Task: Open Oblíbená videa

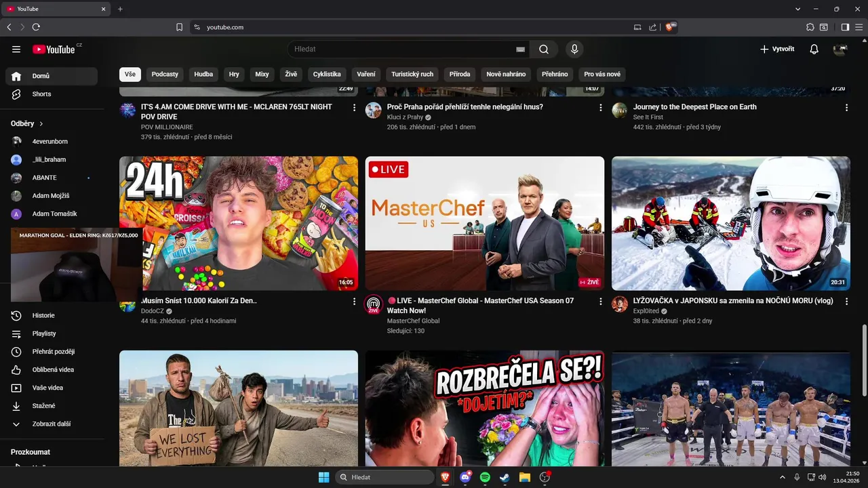Action: click(52, 369)
